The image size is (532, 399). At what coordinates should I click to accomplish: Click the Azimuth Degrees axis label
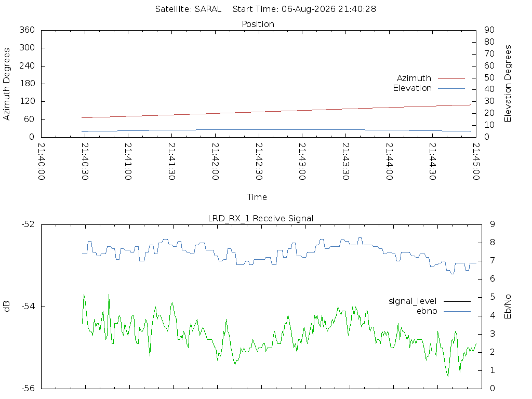click(6, 84)
